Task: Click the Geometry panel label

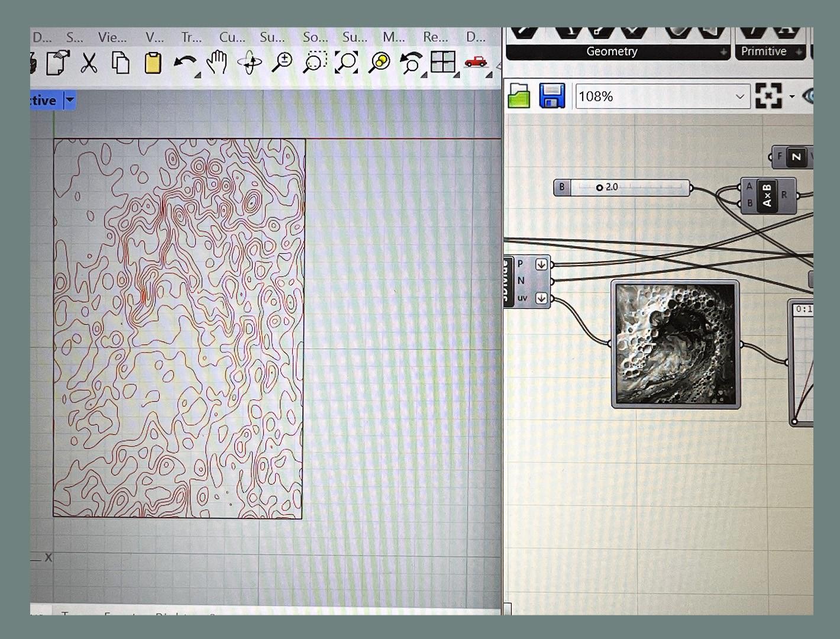Action: (x=612, y=51)
